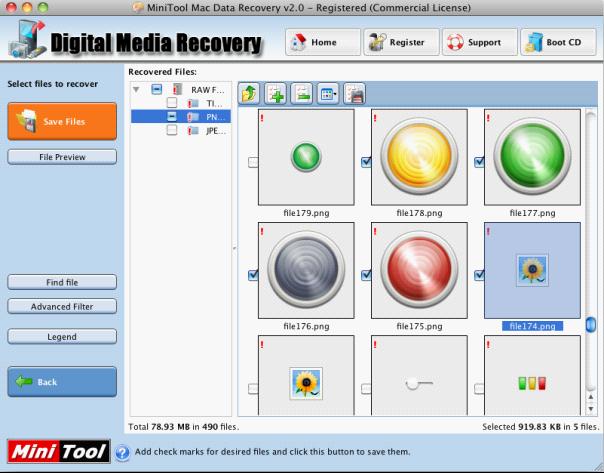Viewport: 604px width, 473px height.
Task: Uncheck the file176.png checkbox
Action: 253,275
